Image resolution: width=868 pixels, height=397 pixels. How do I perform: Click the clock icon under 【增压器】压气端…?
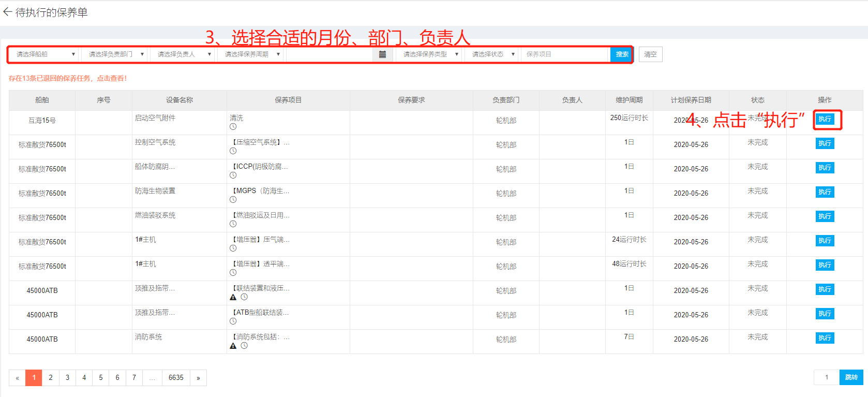(233, 248)
